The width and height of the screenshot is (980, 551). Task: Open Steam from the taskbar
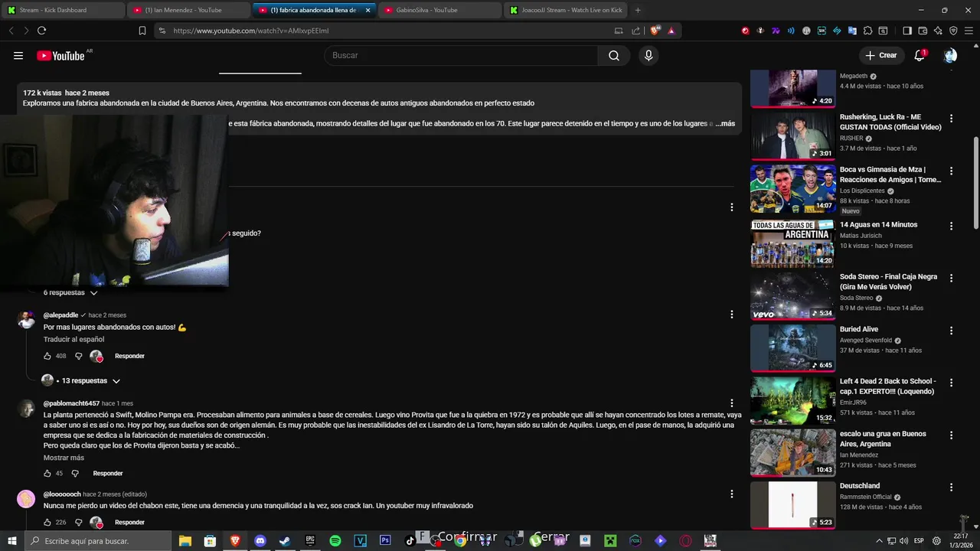coord(284,541)
